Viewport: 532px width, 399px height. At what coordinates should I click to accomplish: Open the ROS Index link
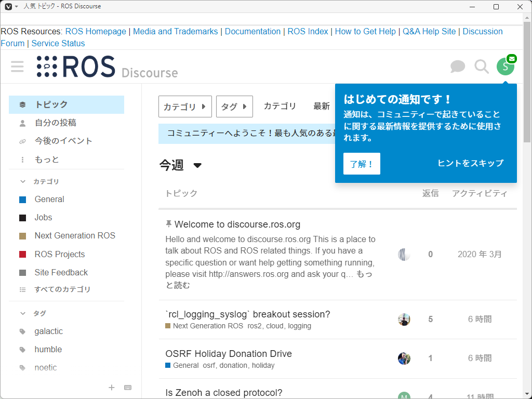coord(308,32)
